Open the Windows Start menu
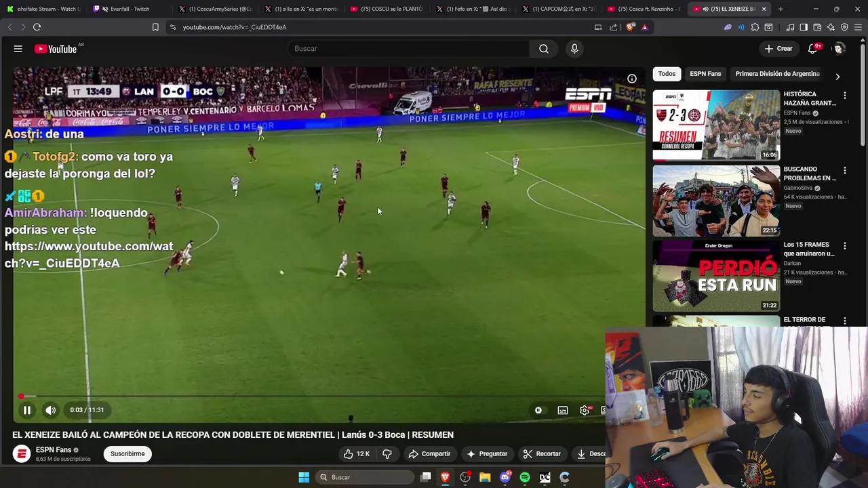Screen dimensions: 868x488 pos(304,477)
